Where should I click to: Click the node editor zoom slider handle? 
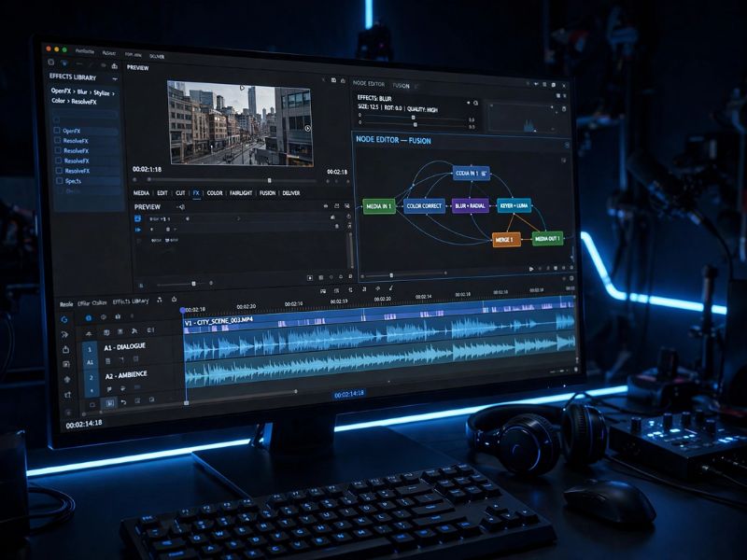(x=391, y=275)
